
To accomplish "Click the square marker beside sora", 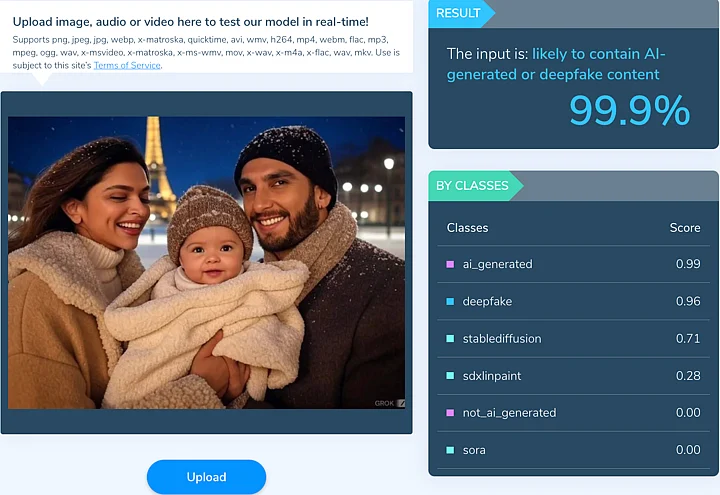I will coord(450,450).
